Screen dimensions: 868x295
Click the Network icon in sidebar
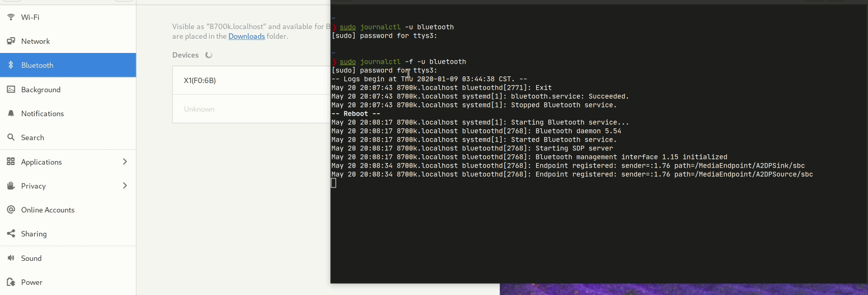click(x=11, y=41)
